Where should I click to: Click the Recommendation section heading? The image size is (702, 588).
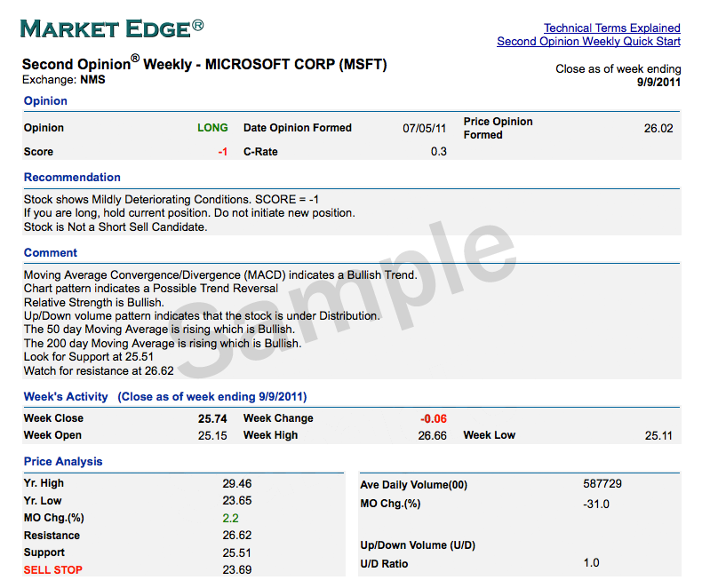click(72, 178)
